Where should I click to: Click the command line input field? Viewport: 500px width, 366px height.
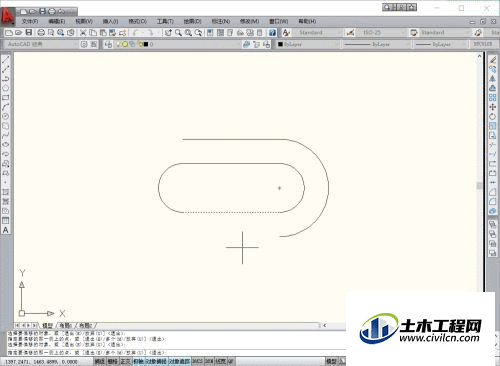click(177, 353)
